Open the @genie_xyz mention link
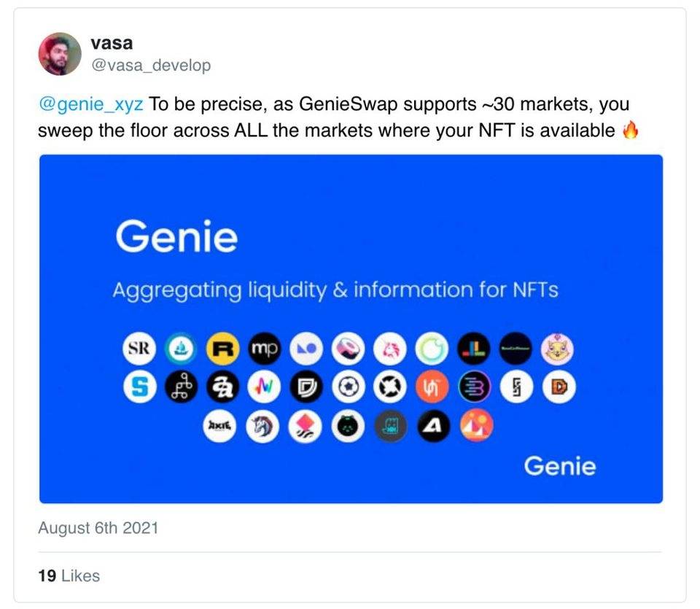The width and height of the screenshot is (700, 609). pyautogui.click(x=91, y=104)
